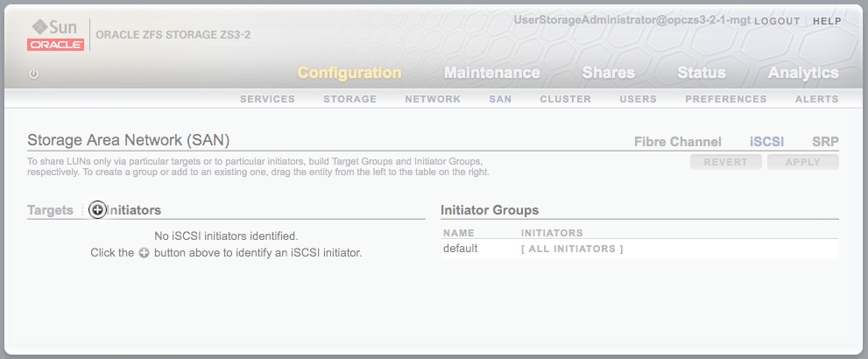This screenshot has height=359, width=868.
Task: Go to the ALERTS submenu
Action: (x=817, y=99)
